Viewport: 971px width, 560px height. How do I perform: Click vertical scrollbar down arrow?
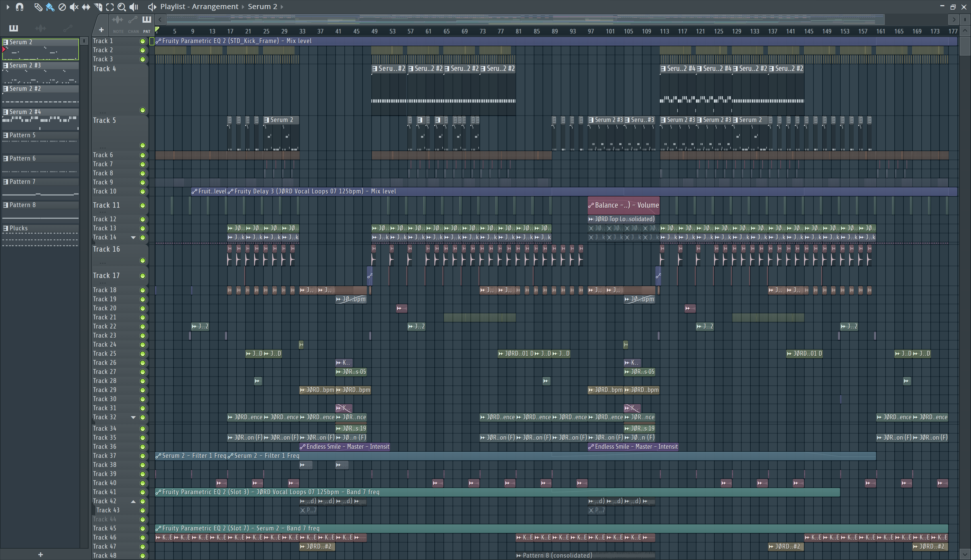coord(964,554)
